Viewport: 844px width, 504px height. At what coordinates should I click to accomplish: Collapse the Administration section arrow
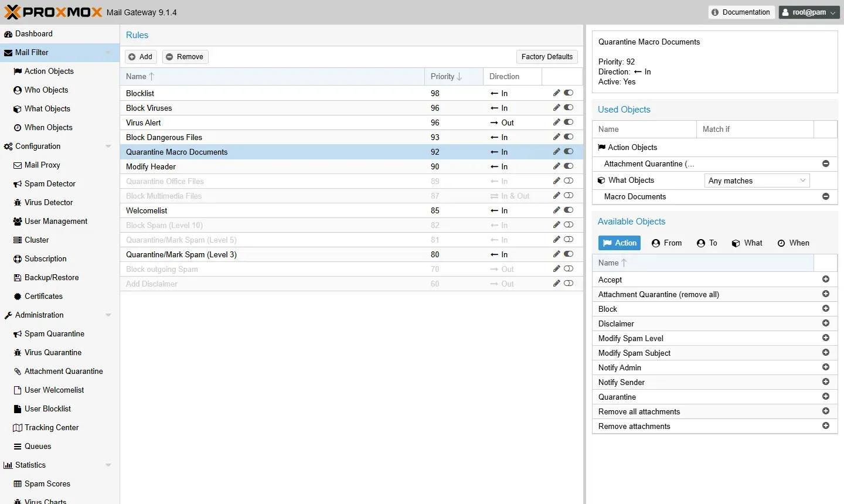click(108, 315)
